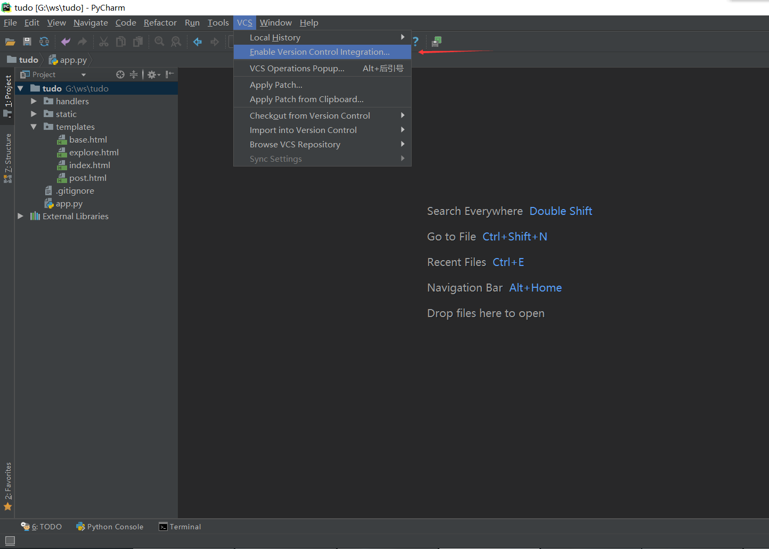The image size is (769, 549).
Task: Click the Replace toolbar icon
Action: (176, 42)
